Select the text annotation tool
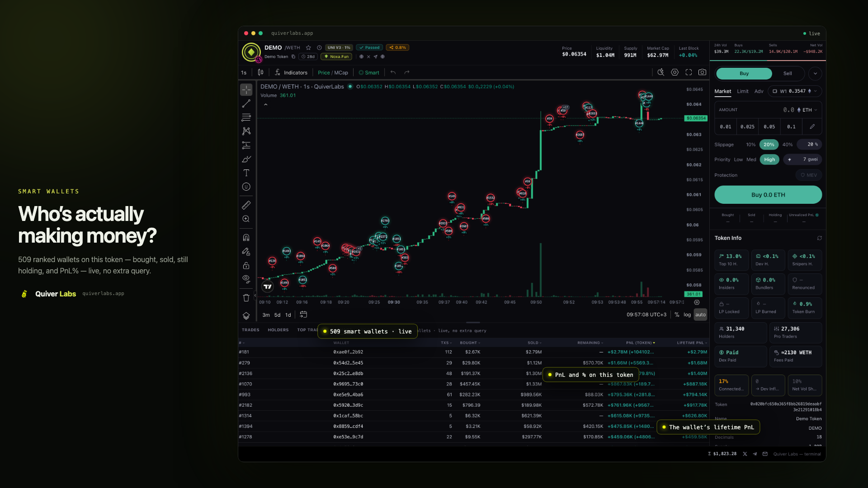Image resolution: width=868 pixels, height=488 pixels. 246,173
